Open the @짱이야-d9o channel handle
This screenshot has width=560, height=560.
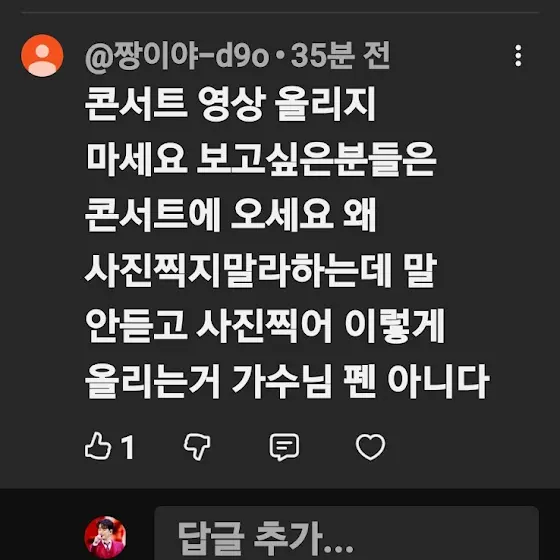point(177,56)
